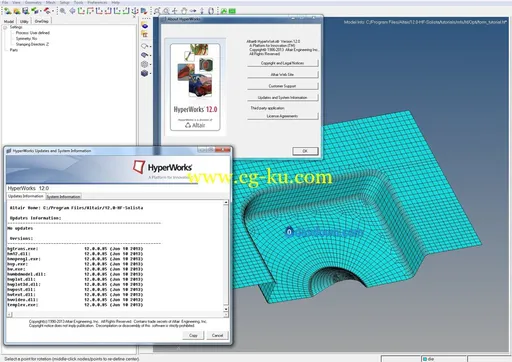Image resolution: width=512 pixels, height=362 pixels.
Task: Click the shaded cube display icon
Action: tap(145, 73)
